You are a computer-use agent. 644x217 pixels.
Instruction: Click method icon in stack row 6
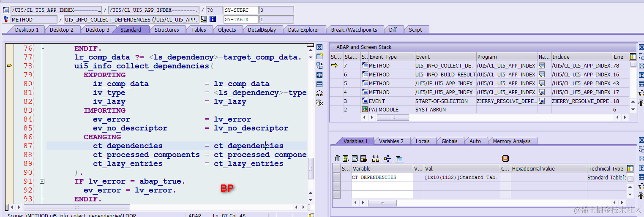[x=365, y=74]
